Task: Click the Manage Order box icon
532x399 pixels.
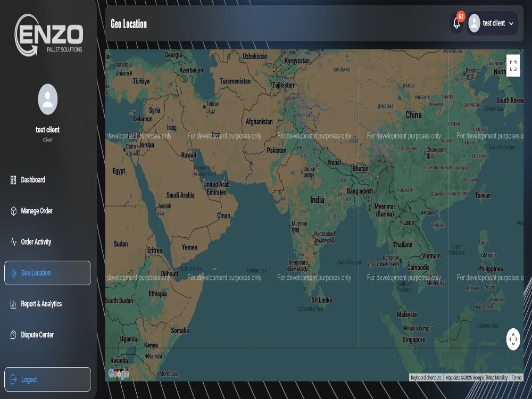Action: (14, 211)
